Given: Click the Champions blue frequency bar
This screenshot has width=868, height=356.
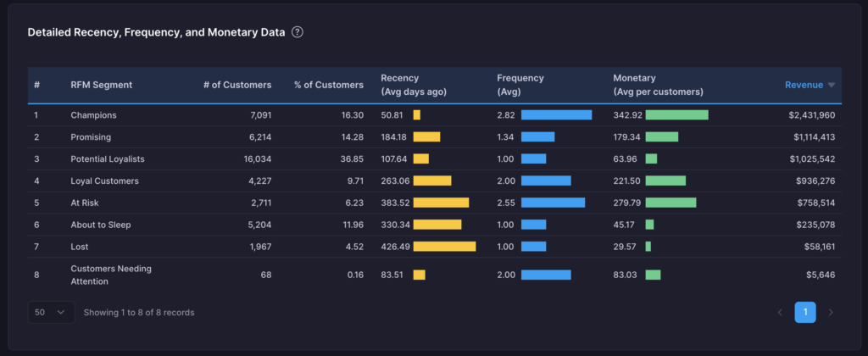Looking at the screenshot, I should 556,115.
